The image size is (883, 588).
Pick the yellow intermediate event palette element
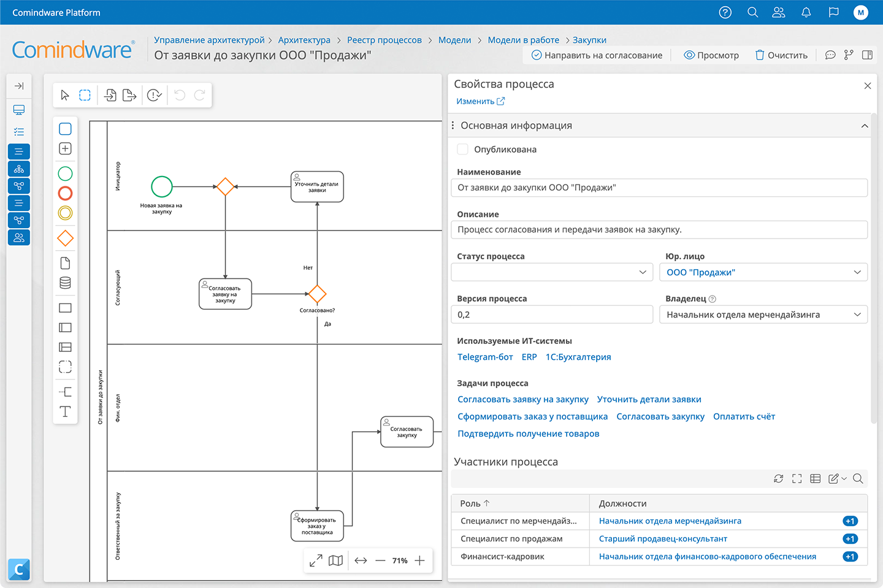[65, 213]
